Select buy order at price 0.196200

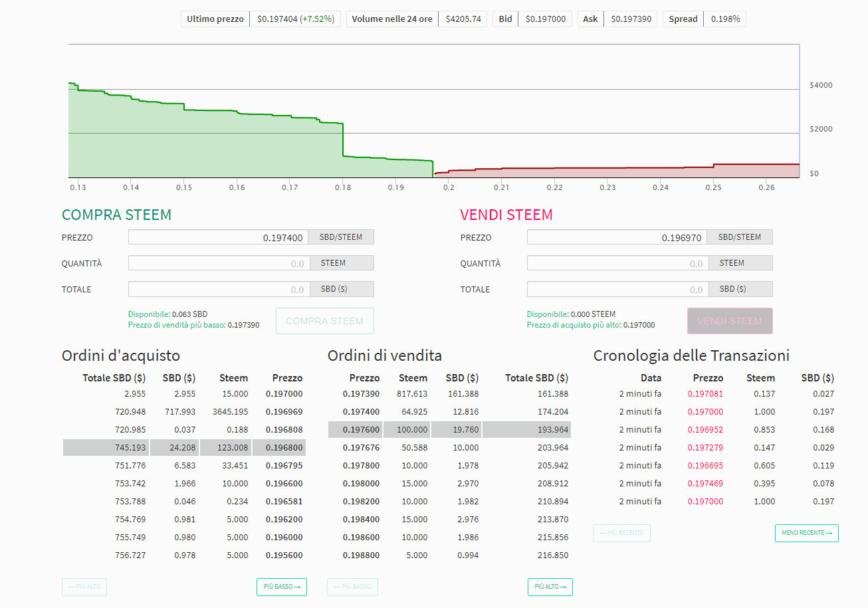[x=184, y=519]
